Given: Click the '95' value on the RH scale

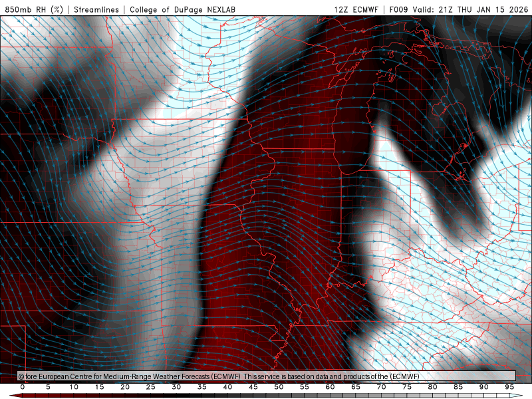Looking at the screenshot, I should pyautogui.click(x=509, y=387).
